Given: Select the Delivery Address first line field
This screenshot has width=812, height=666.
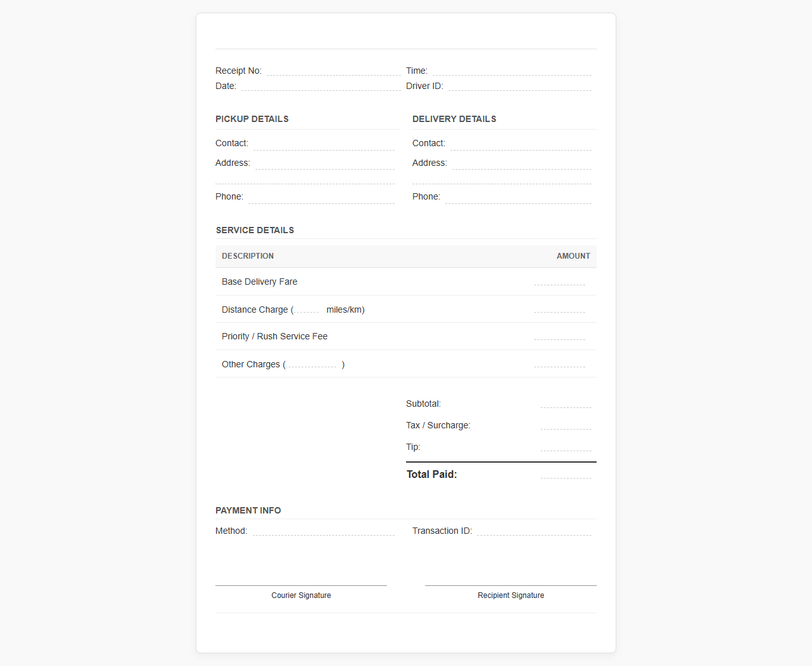Looking at the screenshot, I should [522, 163].
